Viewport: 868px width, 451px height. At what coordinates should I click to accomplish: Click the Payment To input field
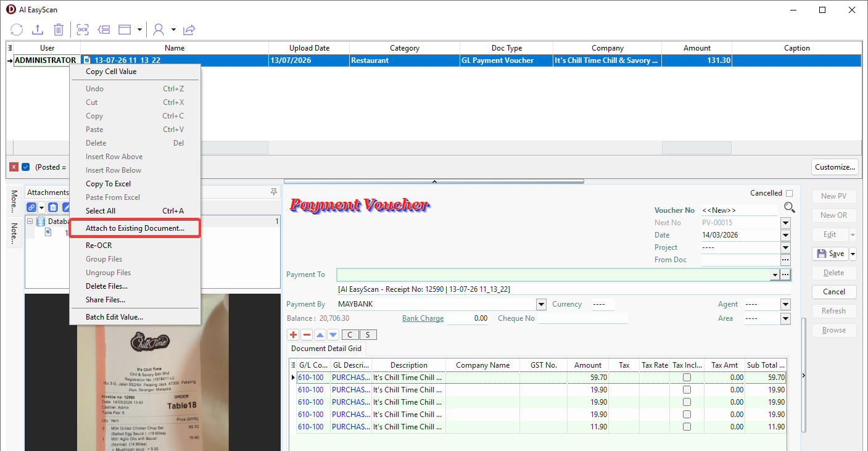[553, 275]
